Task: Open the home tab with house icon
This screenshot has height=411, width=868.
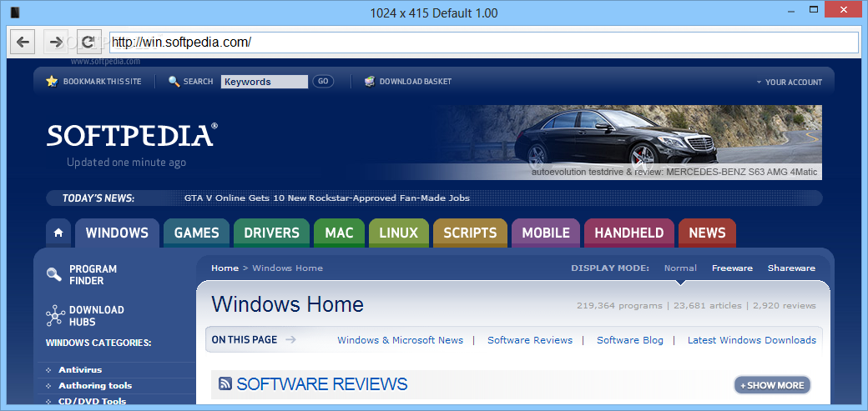Action: 58,233
